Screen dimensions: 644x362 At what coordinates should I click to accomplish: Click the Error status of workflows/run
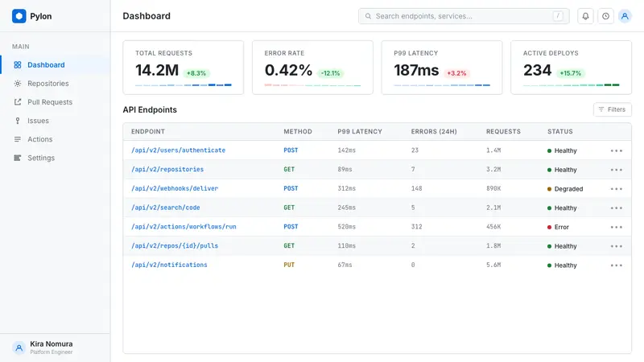pyautogui.click(x=558, y=227)
